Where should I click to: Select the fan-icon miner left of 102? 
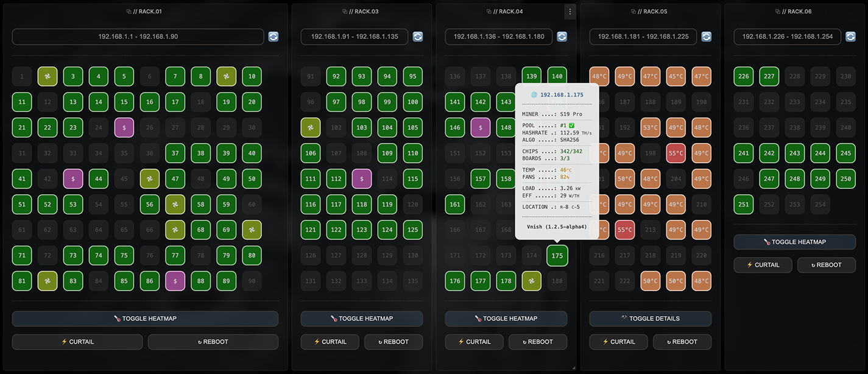311,127
